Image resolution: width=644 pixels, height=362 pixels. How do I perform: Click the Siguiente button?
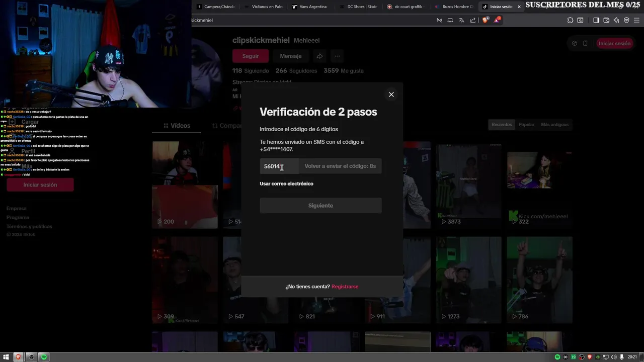point(320,206)
